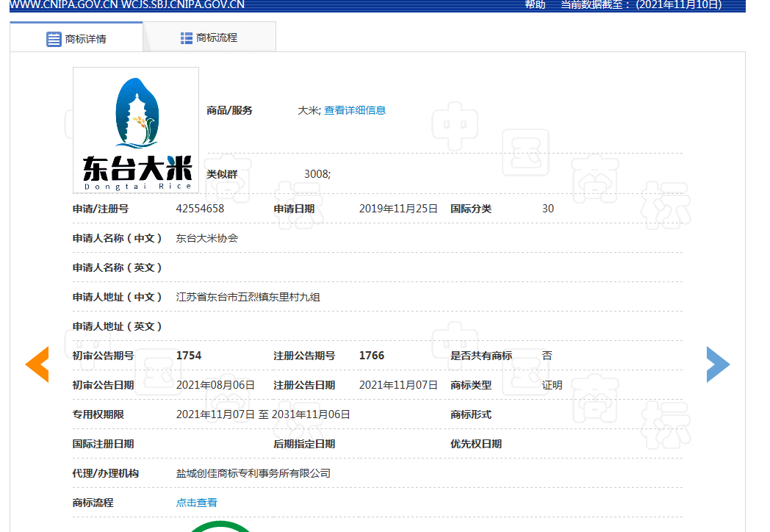Select registration announcement date 2021年11月07日
This screenshot has height=532, width=770.
click(398, 385)
